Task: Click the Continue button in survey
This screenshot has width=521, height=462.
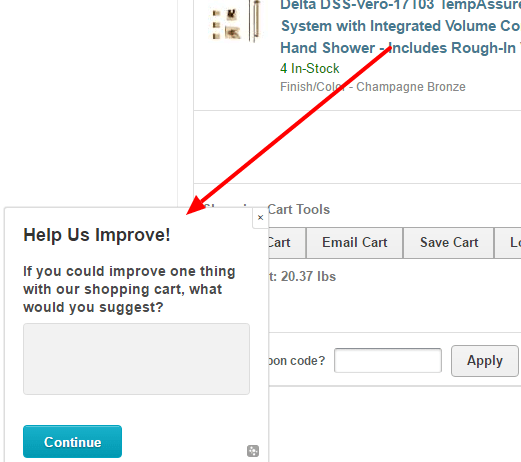Action: [72, 441]
